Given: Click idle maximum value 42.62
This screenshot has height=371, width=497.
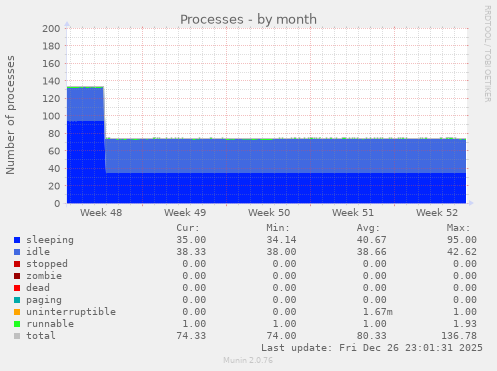Looking at the screenshot, I should click(x=462, y=252).
